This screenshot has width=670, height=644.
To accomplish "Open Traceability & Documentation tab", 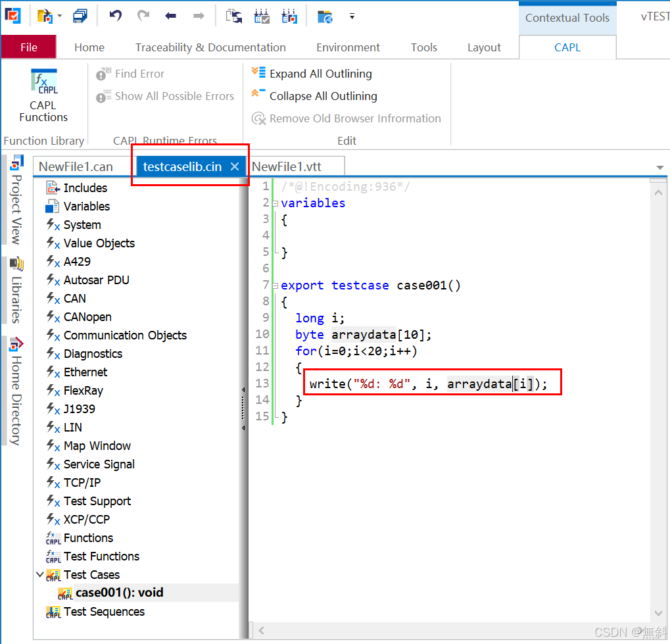I will pyautogui.click(x=210, y=47).
